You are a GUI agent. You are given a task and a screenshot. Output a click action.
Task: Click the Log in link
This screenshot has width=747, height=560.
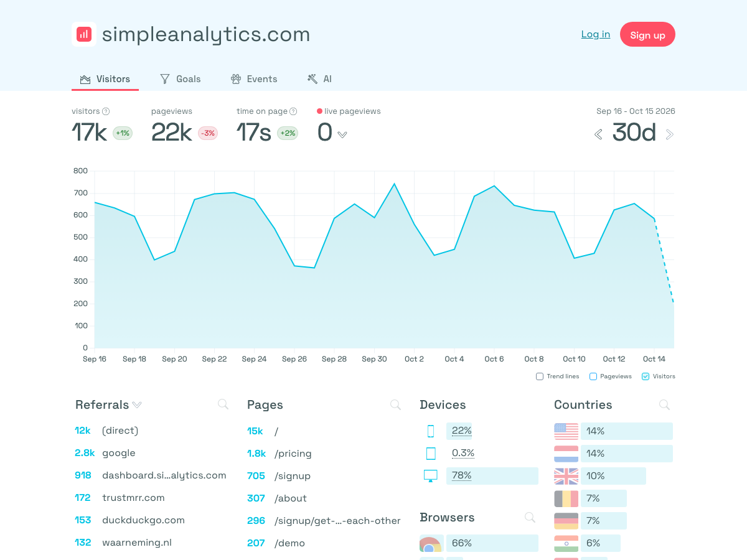[x=596, y=34]
